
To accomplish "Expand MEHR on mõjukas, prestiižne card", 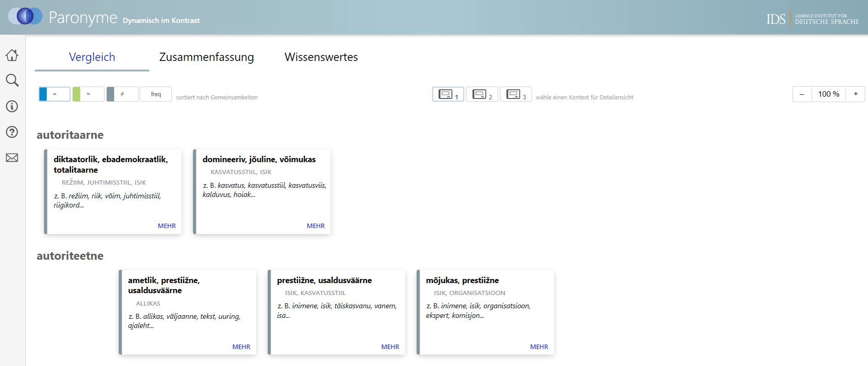I will point(539,347).
